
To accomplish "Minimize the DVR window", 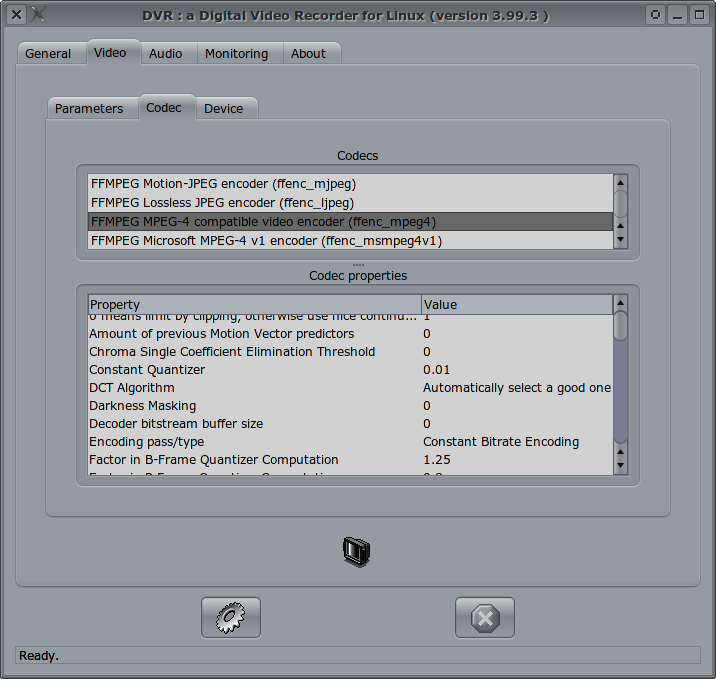I will tap(678, 15).
